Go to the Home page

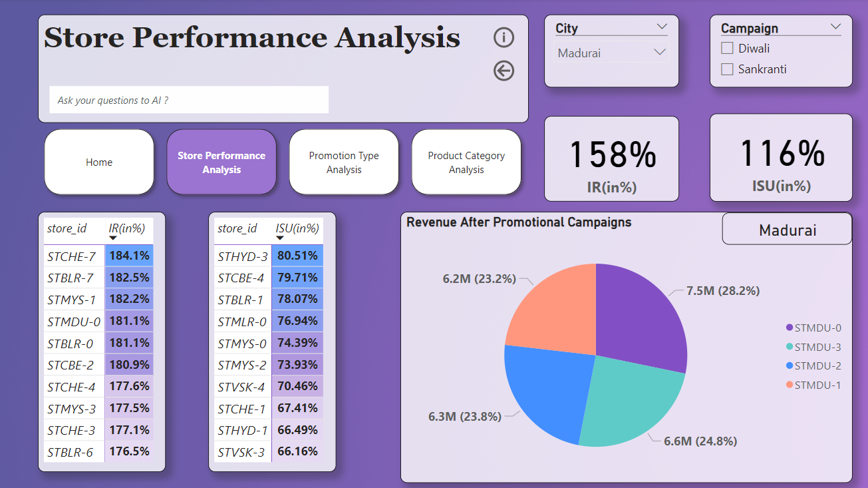tap(99, 162)
